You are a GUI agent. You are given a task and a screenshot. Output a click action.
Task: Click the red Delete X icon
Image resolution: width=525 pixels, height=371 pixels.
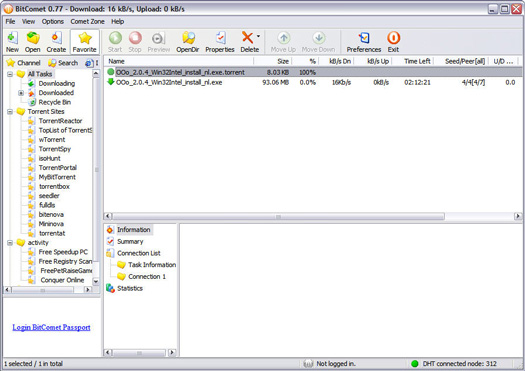[x=248, y=38]
